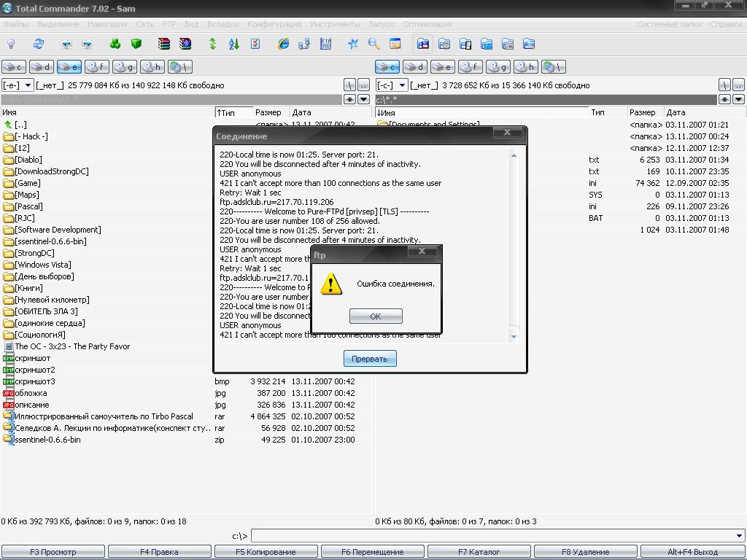The height and width of the screenshot is (560, 747).
Task: Click the last folder-view icon in the toolbar
Action: pos(529,44)
